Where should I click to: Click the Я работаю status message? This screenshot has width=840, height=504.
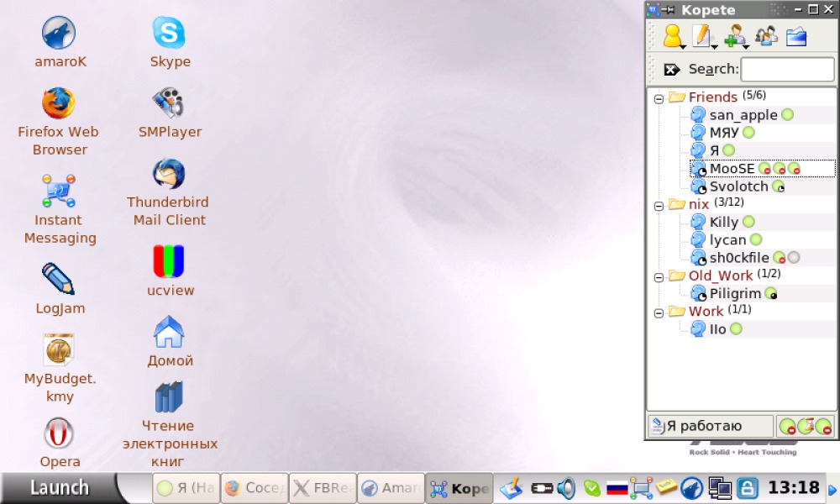coord(711,426)
